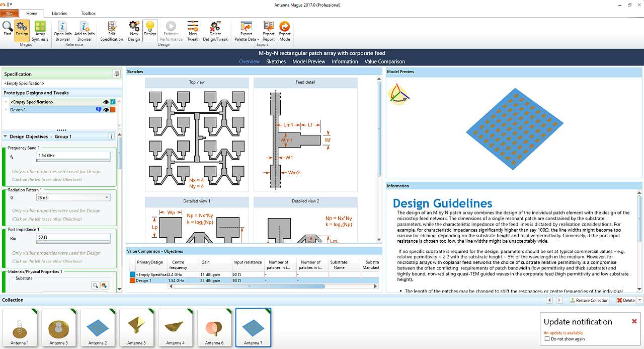Click the Top view sketch image
Image resolution: width=644 pixels, height=349 pixels.
coord(197,139)
